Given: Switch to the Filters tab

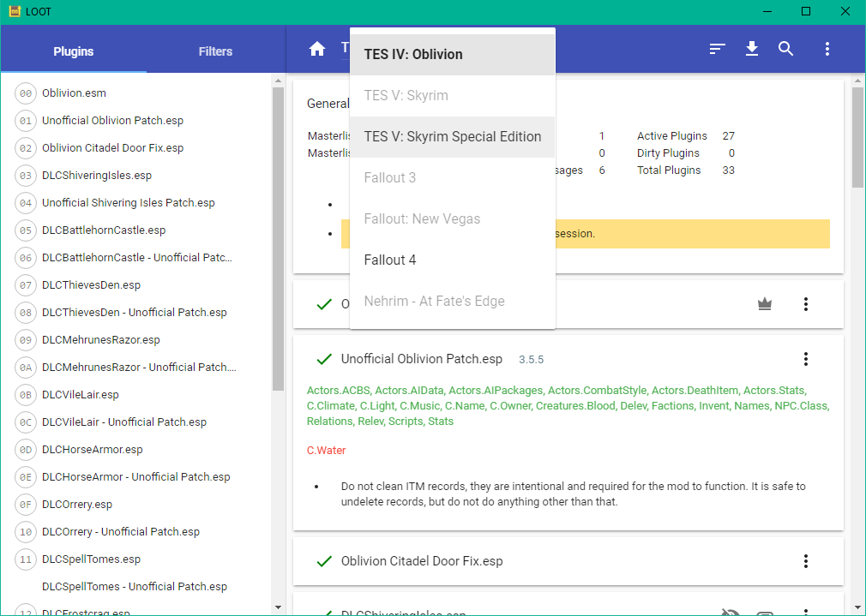Looking at the screenshot, I should 215,51.
